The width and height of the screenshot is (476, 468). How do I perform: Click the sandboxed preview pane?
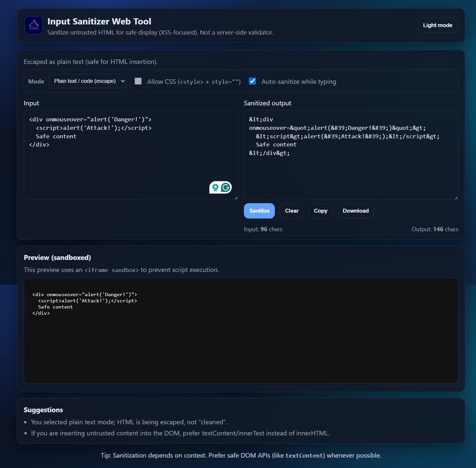pos(241,330)
